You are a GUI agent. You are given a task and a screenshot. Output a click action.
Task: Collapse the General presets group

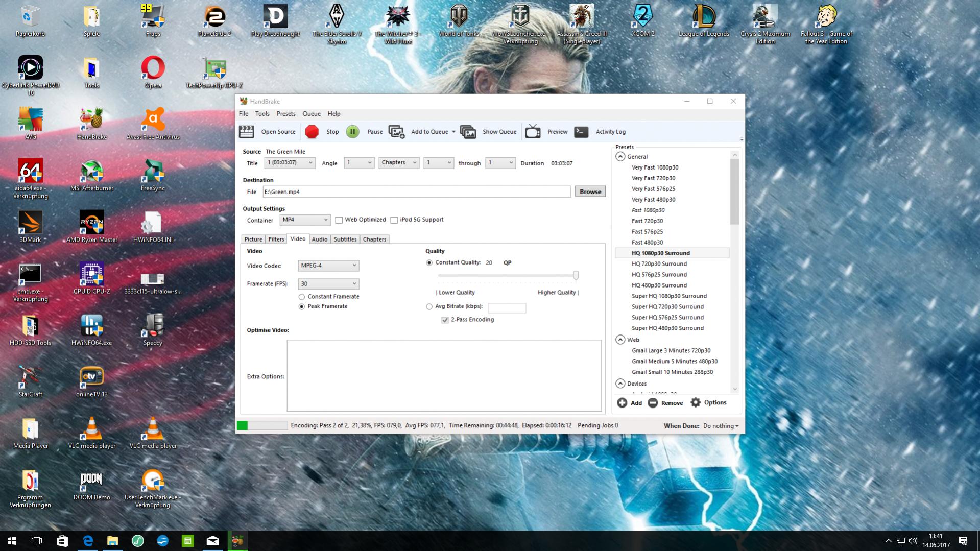click(x=620, y=157)
